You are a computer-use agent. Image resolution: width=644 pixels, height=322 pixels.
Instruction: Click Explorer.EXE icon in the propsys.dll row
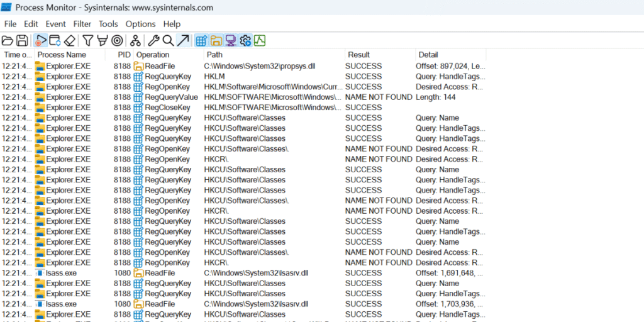[40, 66]
